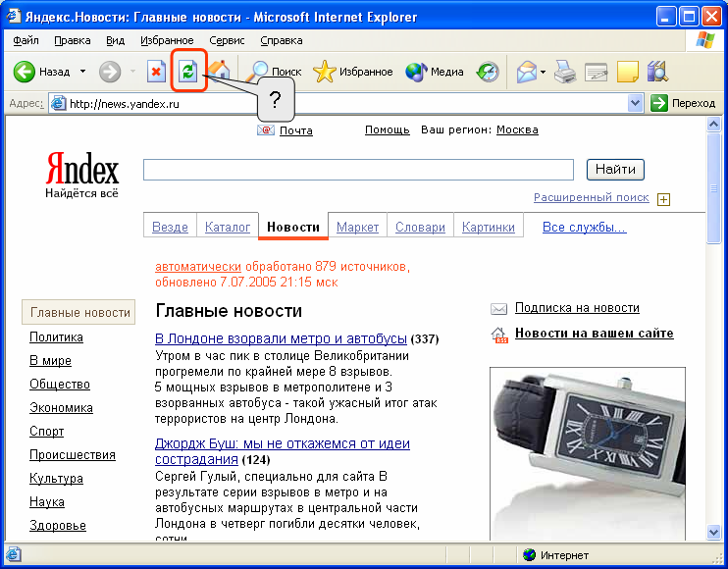This screenshot has height=569, width=728.
Task: Click the Yandex logo
Action: pyautogui.click(x=82, y=175)
